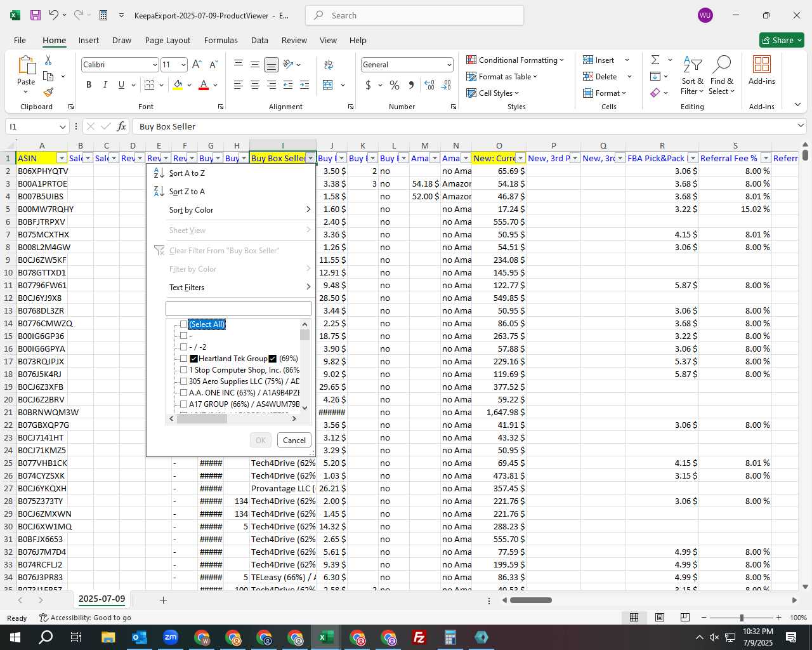Viewport: 812px width, 650px height.
Task: Open the Formulas ribbon tab
Action: [221, 40]
